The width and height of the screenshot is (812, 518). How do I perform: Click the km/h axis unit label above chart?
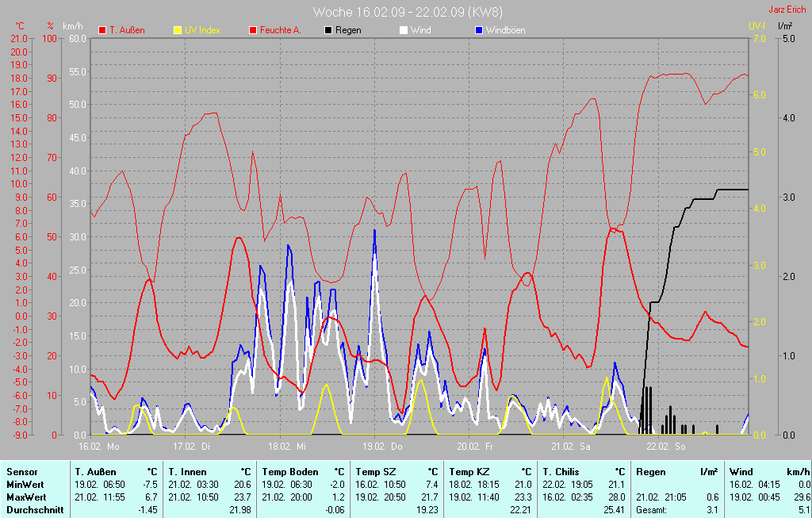tap(73, 26)
